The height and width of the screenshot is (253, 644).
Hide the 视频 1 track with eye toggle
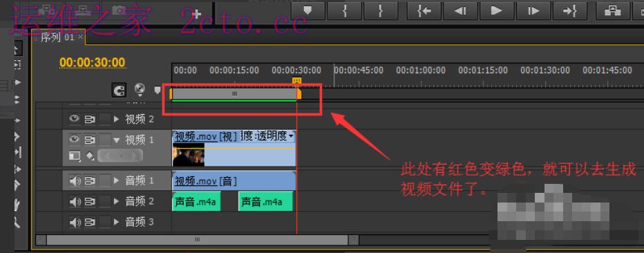pos(75,140)
